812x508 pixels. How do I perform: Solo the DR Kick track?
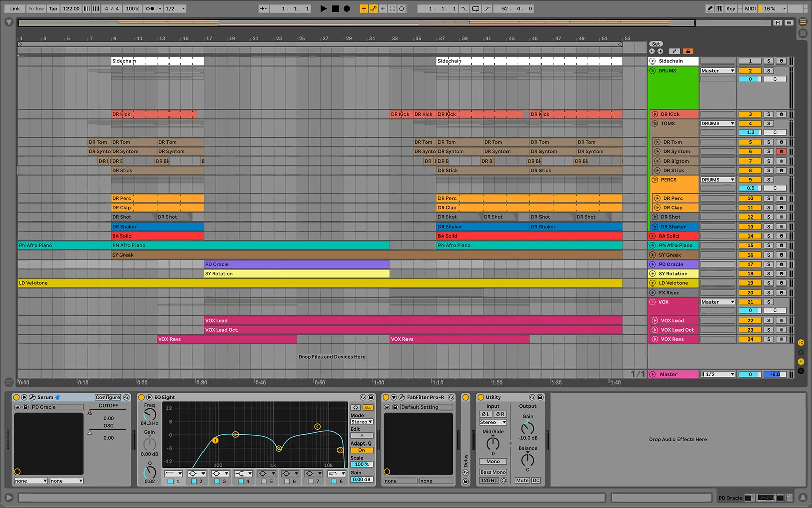(x=769, y=114)
